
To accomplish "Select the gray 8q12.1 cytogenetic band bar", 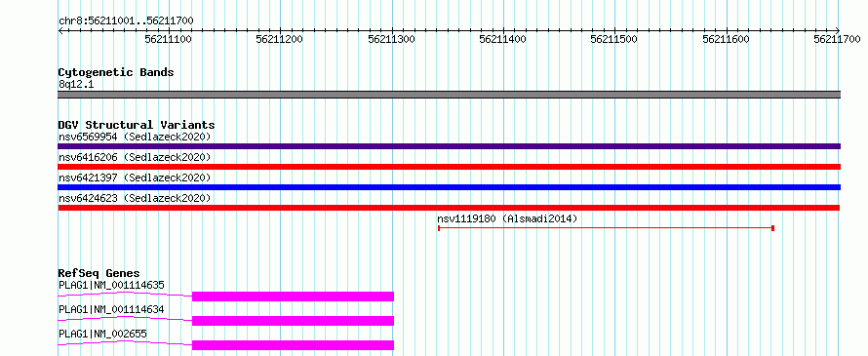I will pos(450,95).
